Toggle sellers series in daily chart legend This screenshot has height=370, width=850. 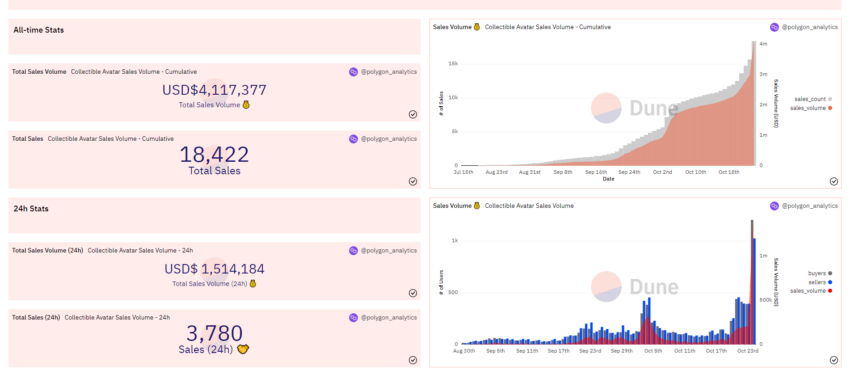[820, 282]
